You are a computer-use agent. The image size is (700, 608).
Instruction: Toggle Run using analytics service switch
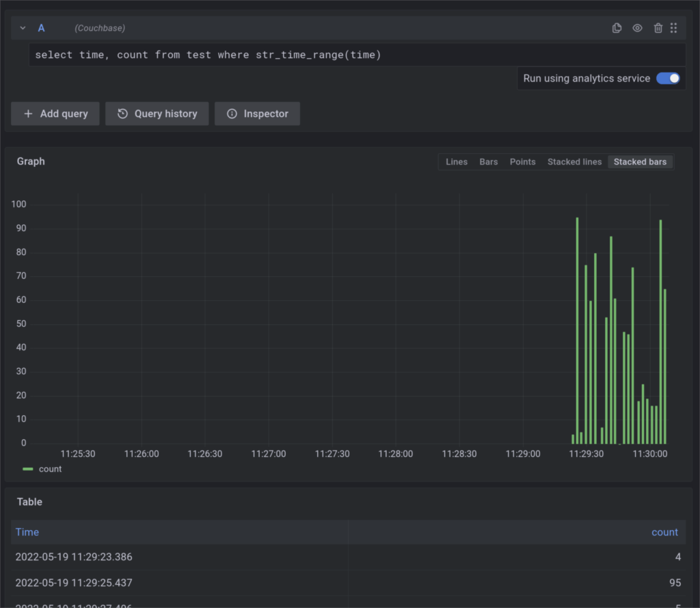668,78
